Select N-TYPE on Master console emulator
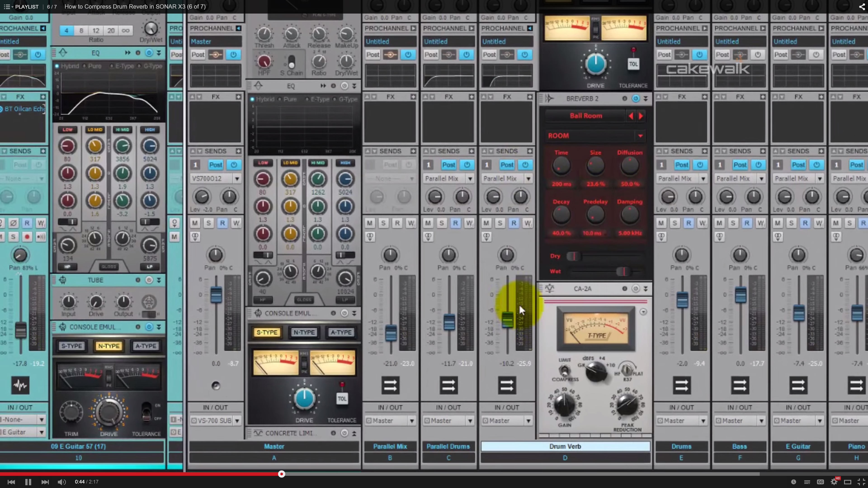 coord(304,332)
